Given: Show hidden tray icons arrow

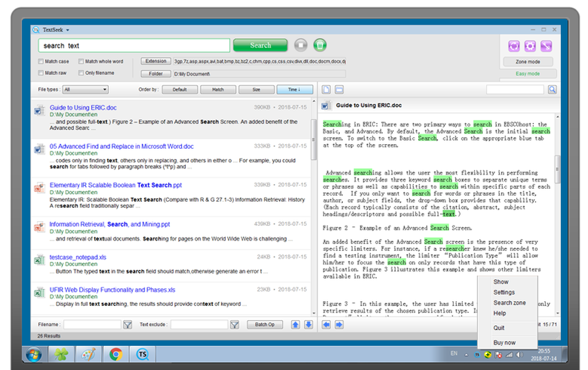Looking at the screenshot, I should pyautogui.click(x=466, y=355).
